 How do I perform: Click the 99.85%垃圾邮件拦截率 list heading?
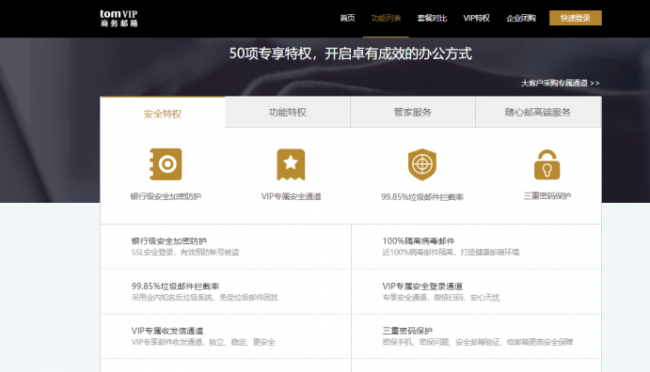click(175, 286)
